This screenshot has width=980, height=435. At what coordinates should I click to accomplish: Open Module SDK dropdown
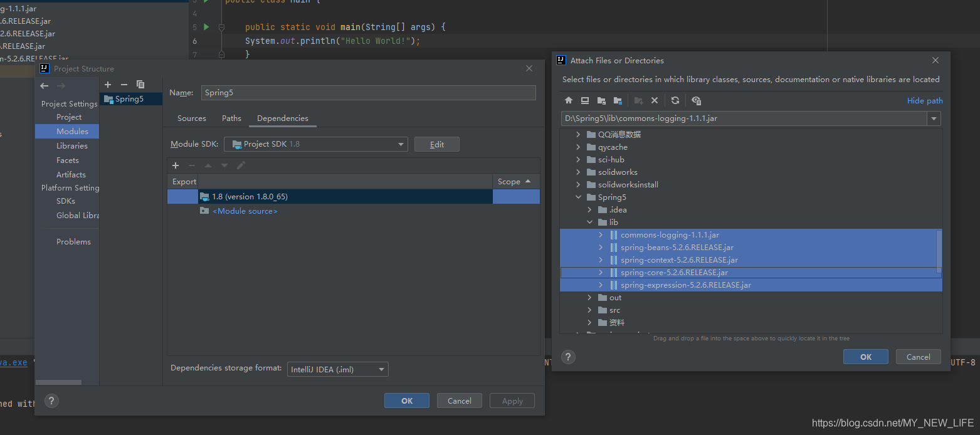coord(401,144)
